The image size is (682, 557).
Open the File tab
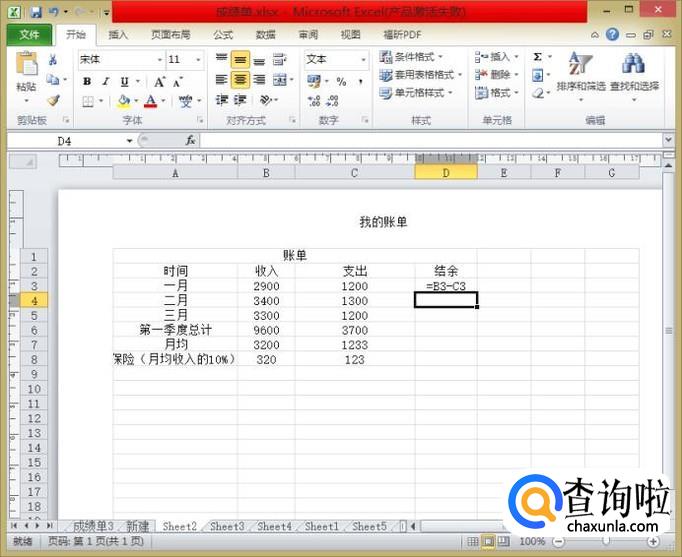coord(29,35)
